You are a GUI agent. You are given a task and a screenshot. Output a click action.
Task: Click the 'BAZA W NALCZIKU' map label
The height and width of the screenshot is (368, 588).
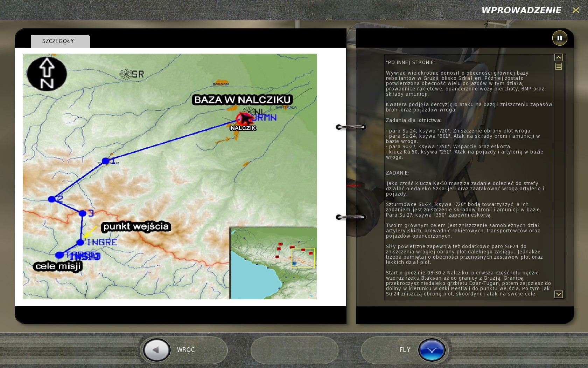(242, 100)
